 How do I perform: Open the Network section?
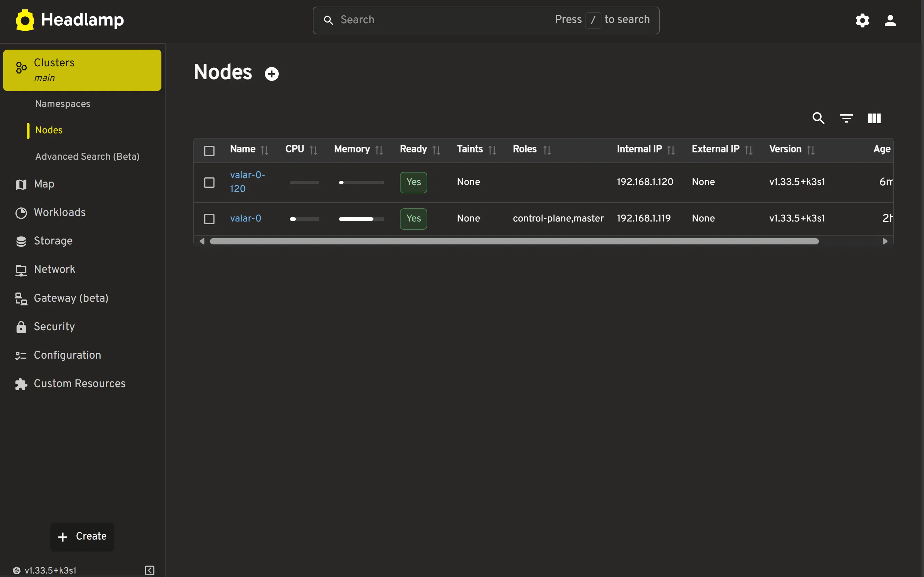(54, 269)
